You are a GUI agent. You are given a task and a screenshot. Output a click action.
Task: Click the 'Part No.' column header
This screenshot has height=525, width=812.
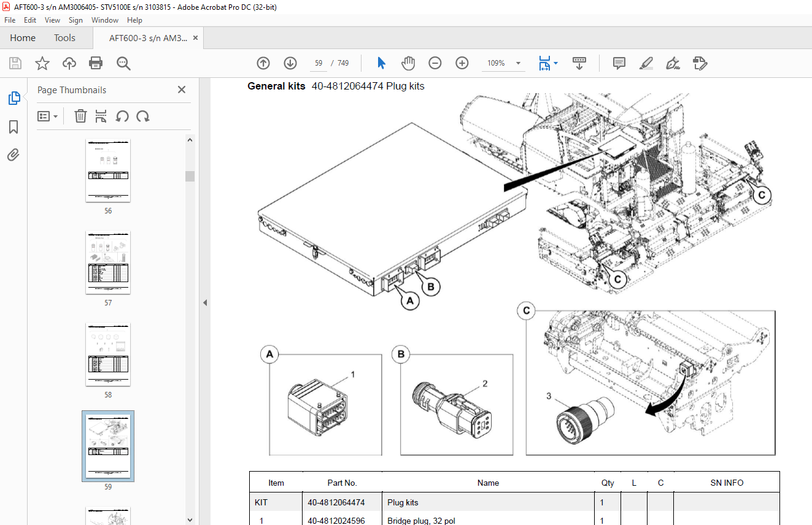tap(342, 483)
